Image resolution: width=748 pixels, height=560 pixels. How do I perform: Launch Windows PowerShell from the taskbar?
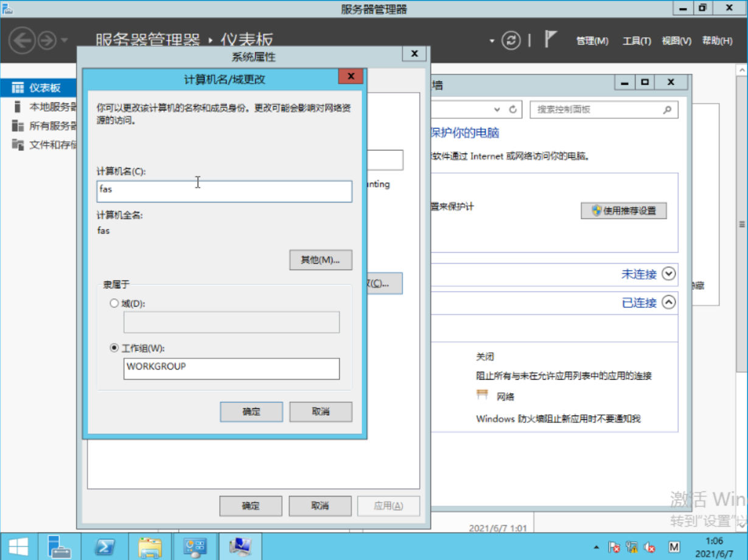[x=105, y=547]
